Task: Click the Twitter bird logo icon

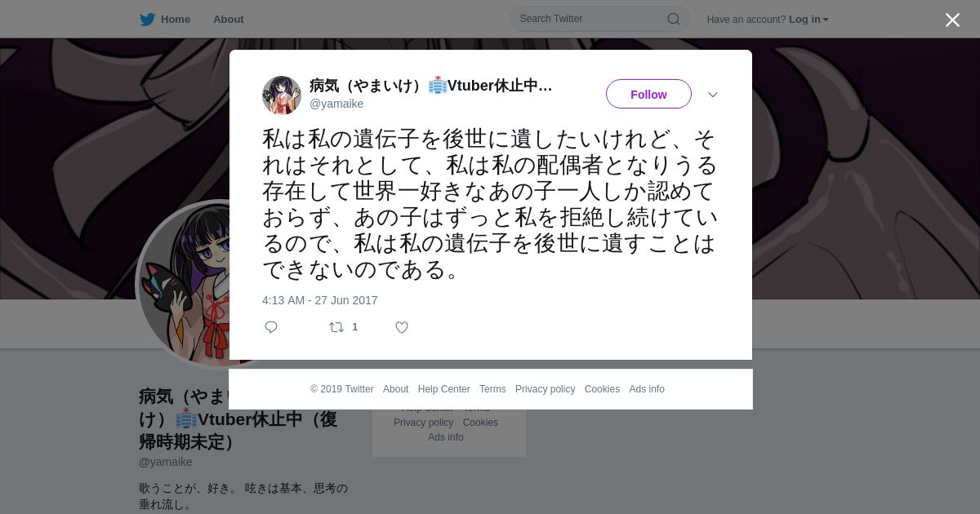Action: coord(147,19)
